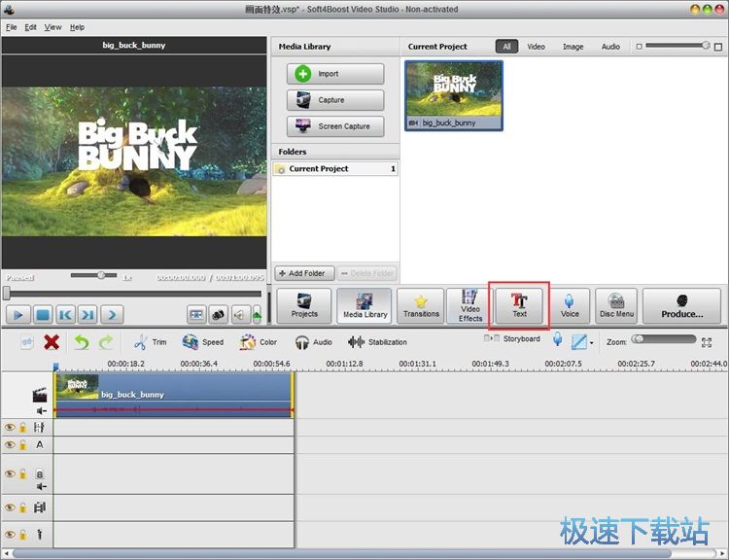Click the thumbnail size slider handle

click(706, 45)
